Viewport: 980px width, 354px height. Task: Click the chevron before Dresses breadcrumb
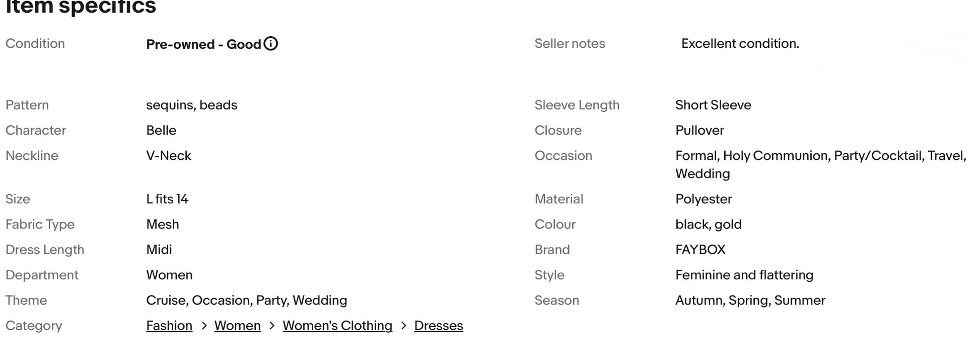pyautogui.click(x=403, y=326)
